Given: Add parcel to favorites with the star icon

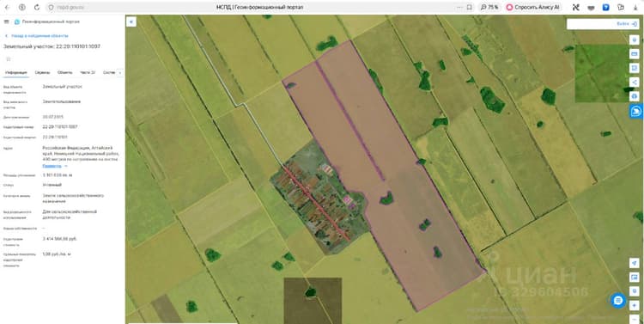Looking at the screenshot, I should pos(9,58).
